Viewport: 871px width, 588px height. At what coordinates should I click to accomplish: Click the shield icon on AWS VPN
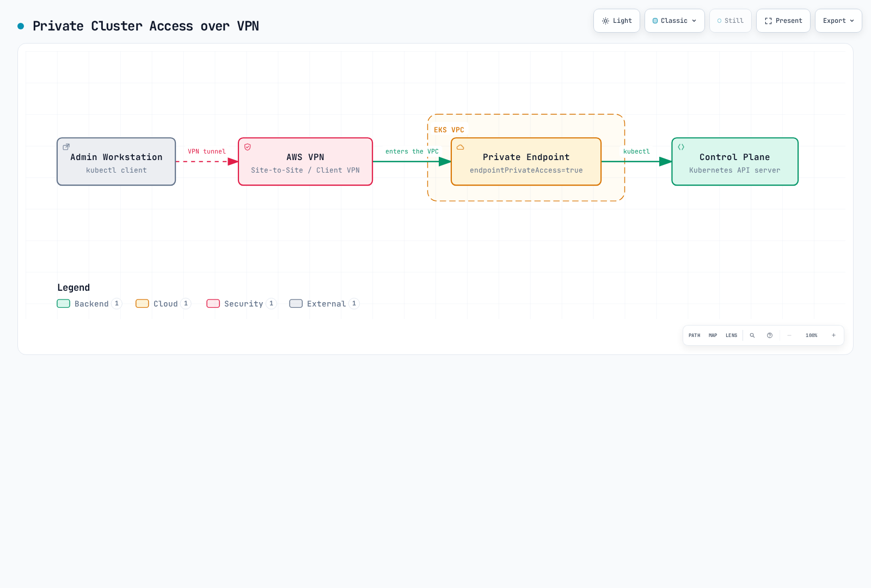coord(248,147)
